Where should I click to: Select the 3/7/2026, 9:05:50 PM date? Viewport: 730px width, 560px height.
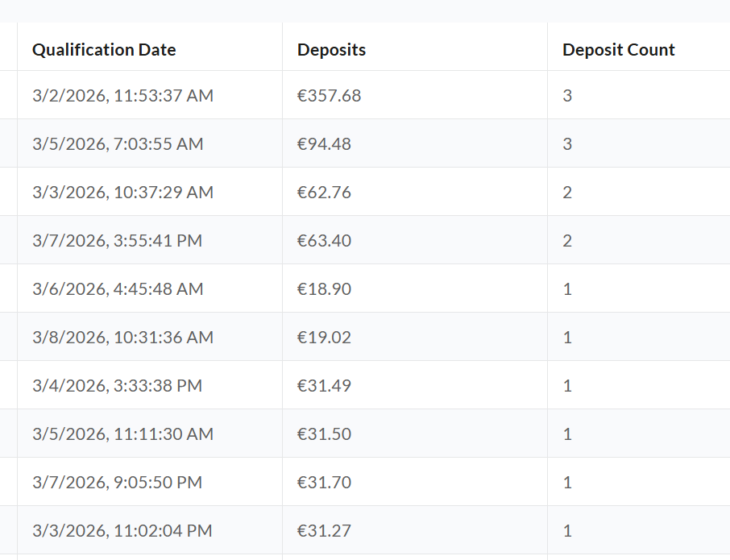point(117,483)
